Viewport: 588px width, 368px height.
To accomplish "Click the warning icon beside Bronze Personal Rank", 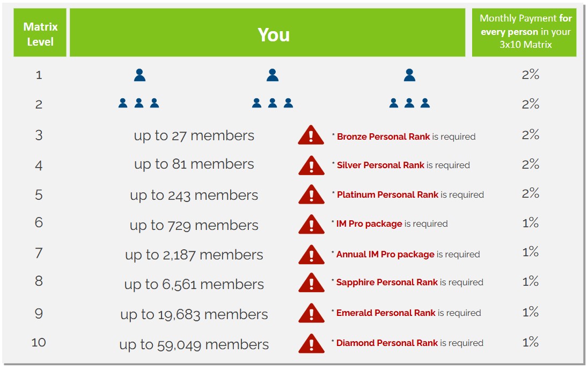I will pyautogui.click(x=311, y=135).
